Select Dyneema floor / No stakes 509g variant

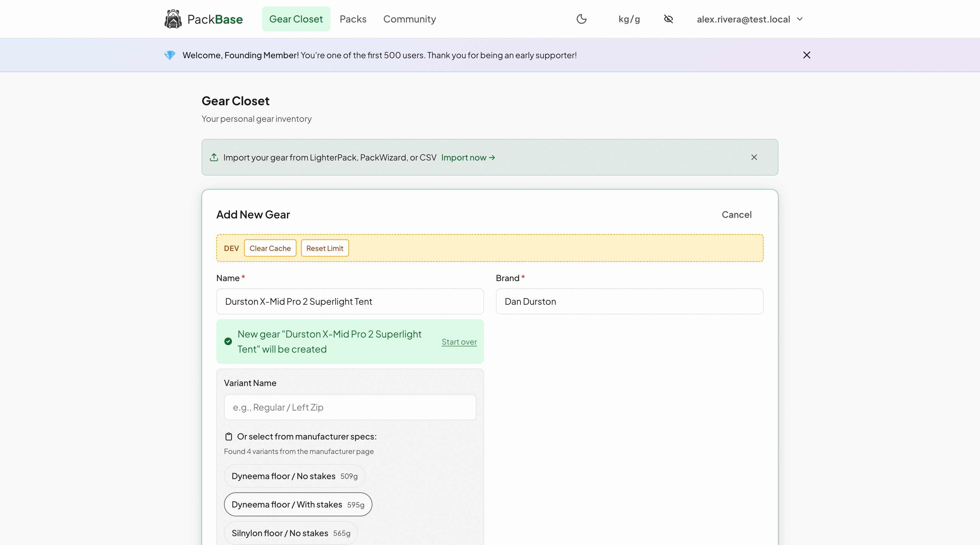[x=294, y=476]
